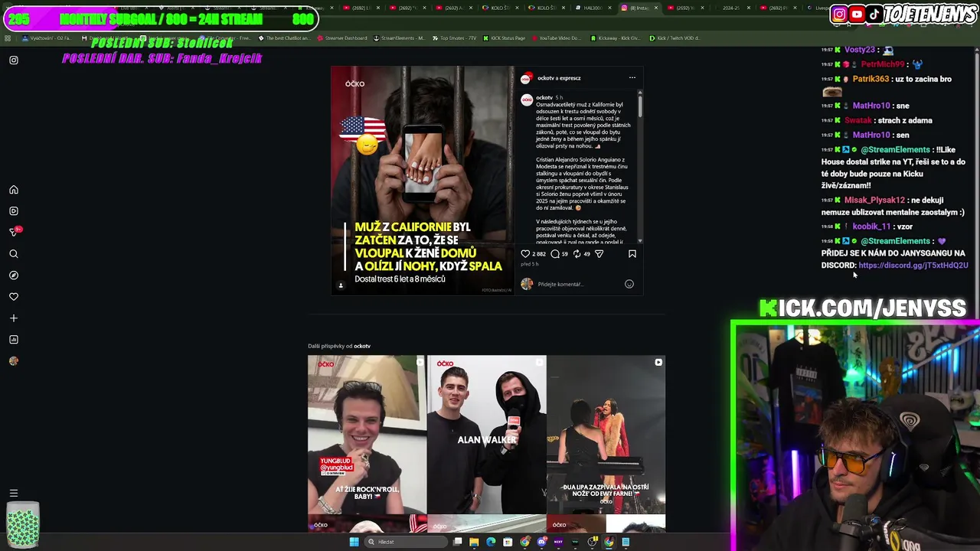This screenshot has height=551, width=980.
Task: Open the apps grid icon in bookmarks bar
Action: click(x=8, y=38)
